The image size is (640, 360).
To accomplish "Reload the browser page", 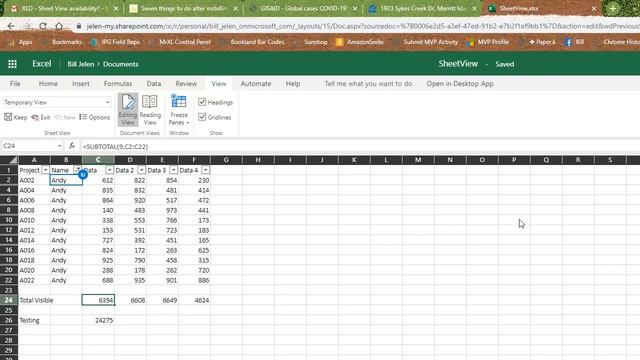I will [x=42, y=26].
